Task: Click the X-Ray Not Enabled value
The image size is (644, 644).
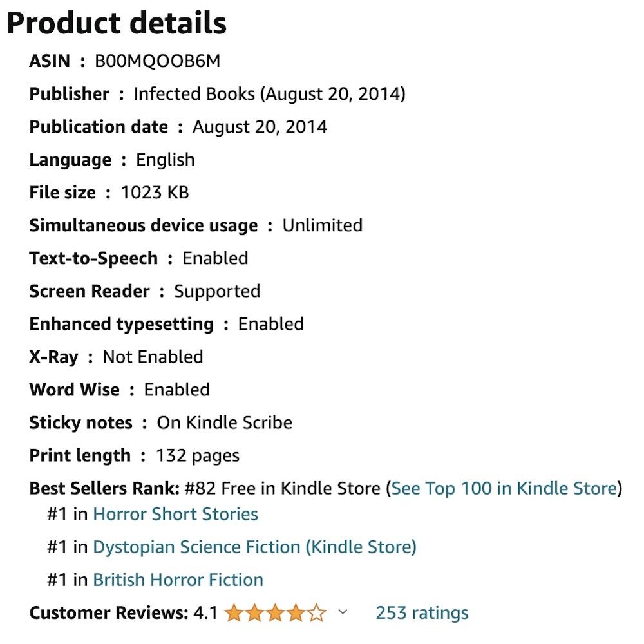Action: pyautogui.click(x=153, y=357)
